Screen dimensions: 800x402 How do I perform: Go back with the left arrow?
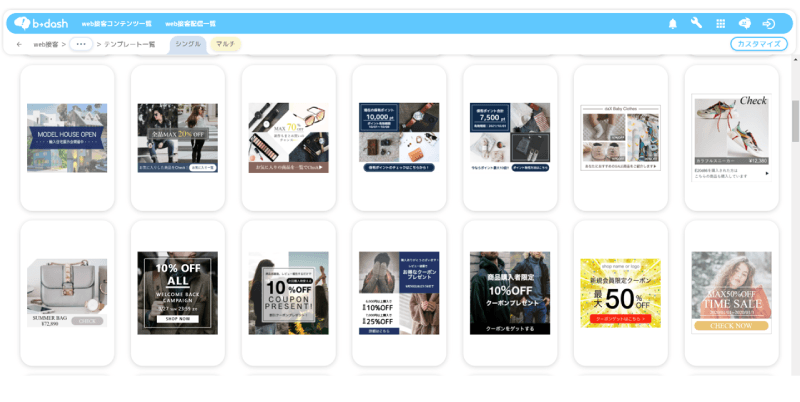(x=19, y=44)
